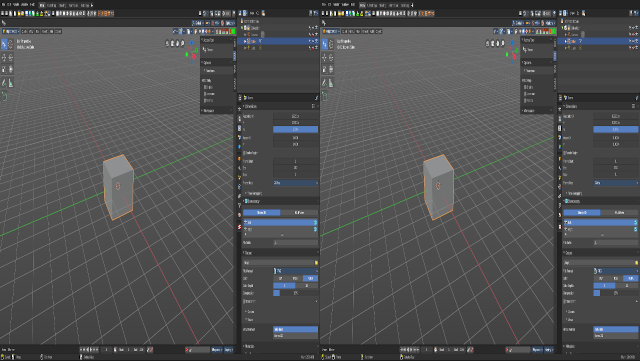
Task: Choose the Move tool in left Blender window
Action: (x=4, y=58)
